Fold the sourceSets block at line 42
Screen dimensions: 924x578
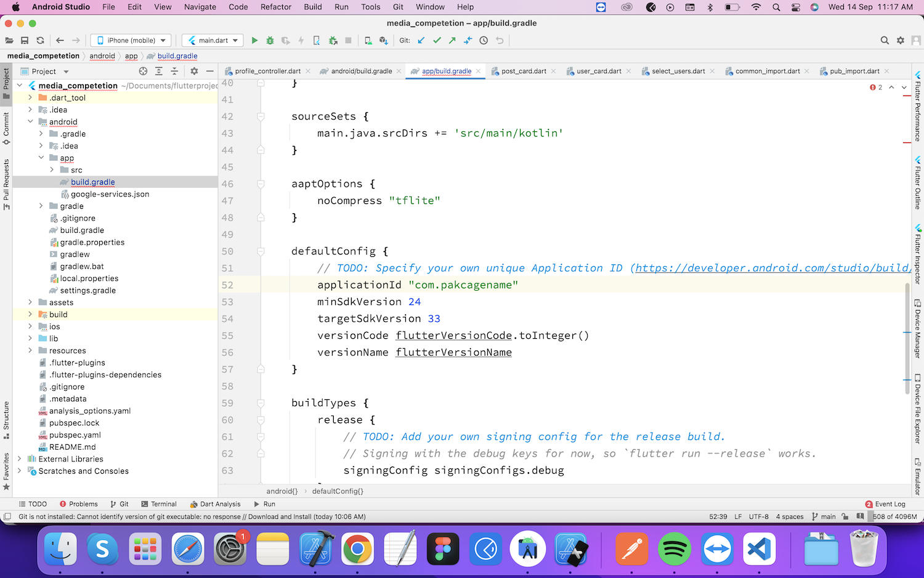click(261, 116)
